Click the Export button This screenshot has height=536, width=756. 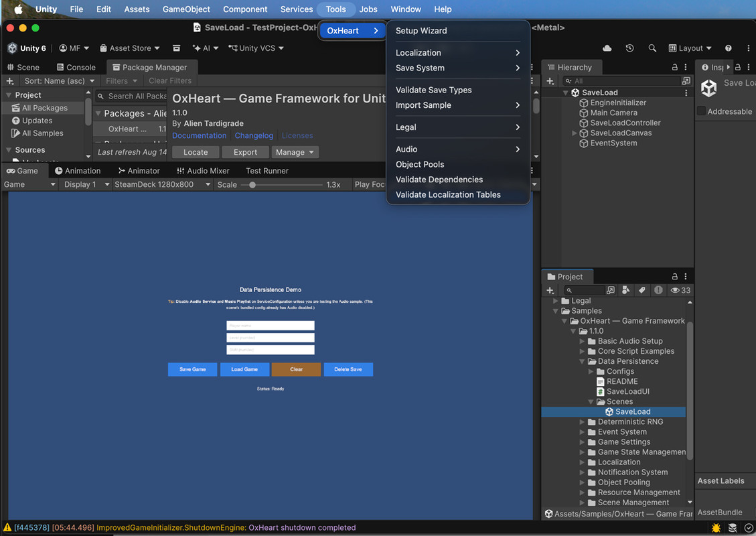245,153
